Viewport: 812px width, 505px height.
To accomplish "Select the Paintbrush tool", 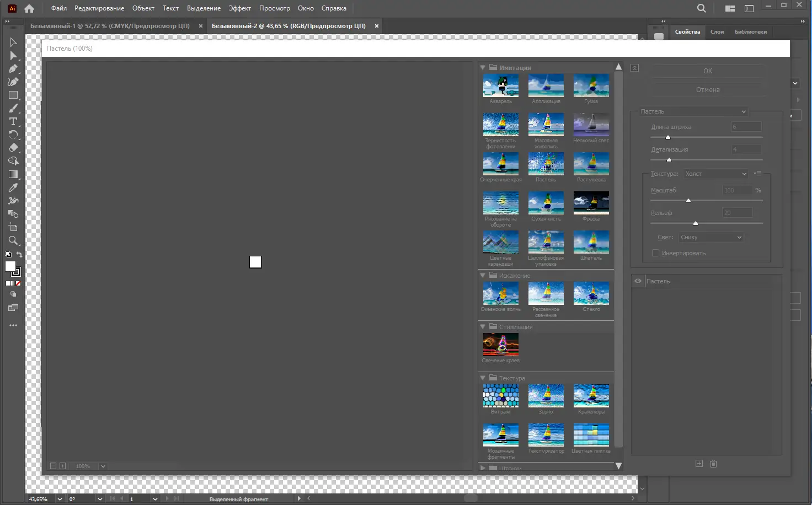I will pos(13,109).
